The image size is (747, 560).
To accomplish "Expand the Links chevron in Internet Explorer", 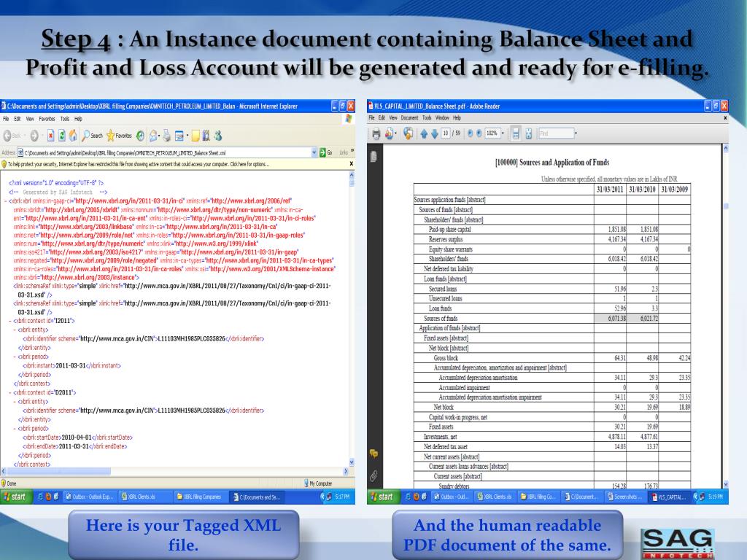I will [x=352, y=151].
